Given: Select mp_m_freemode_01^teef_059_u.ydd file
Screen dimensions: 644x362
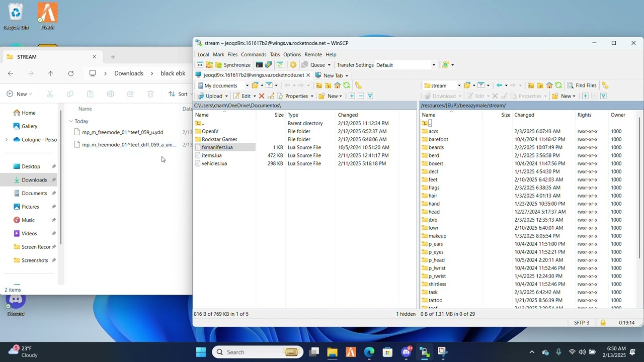Looking at the screenshot, I should pos(122,132).
